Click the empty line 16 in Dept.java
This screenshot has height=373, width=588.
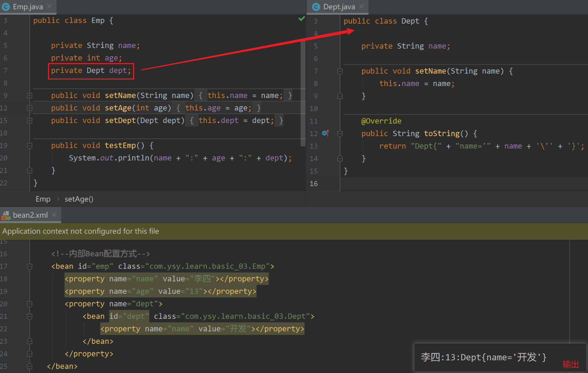coord(464,184)
